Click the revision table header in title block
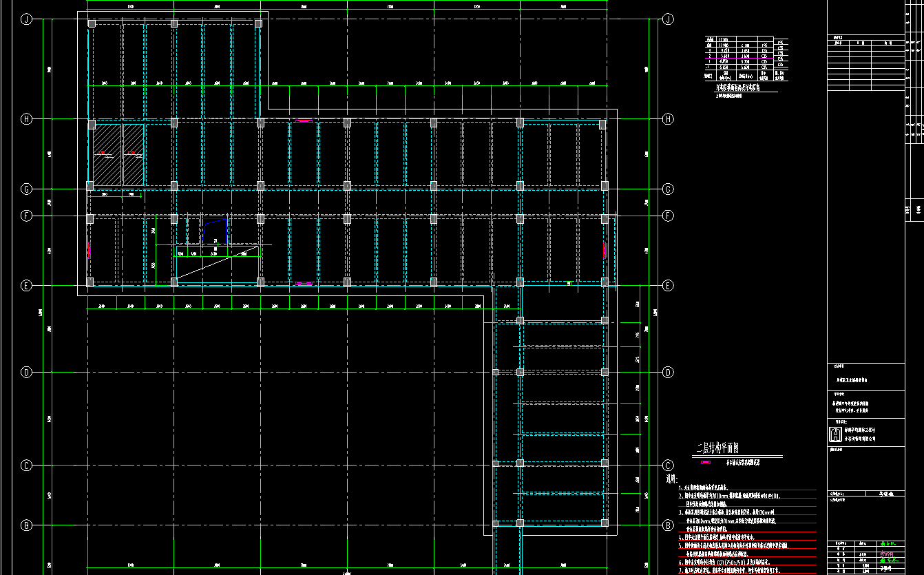 tap(865, 42)
